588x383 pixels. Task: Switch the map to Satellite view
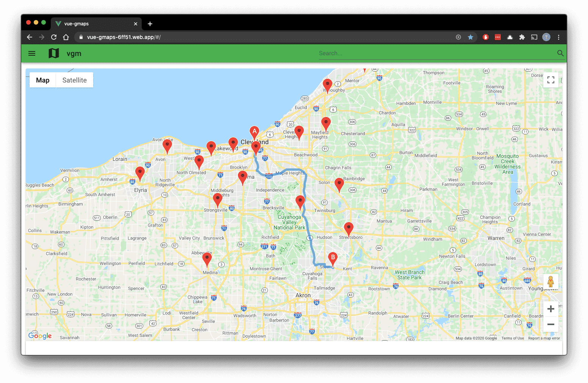click(74, 80)
